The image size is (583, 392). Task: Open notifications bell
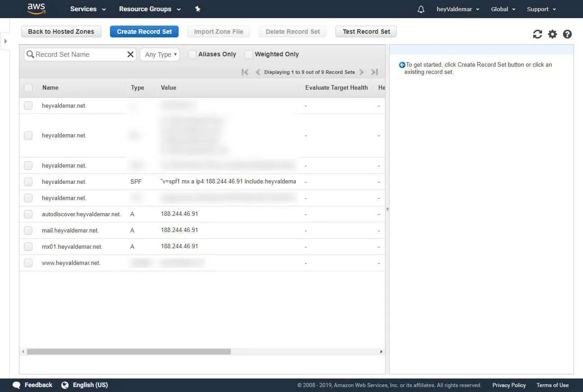(x=421, y=9)
